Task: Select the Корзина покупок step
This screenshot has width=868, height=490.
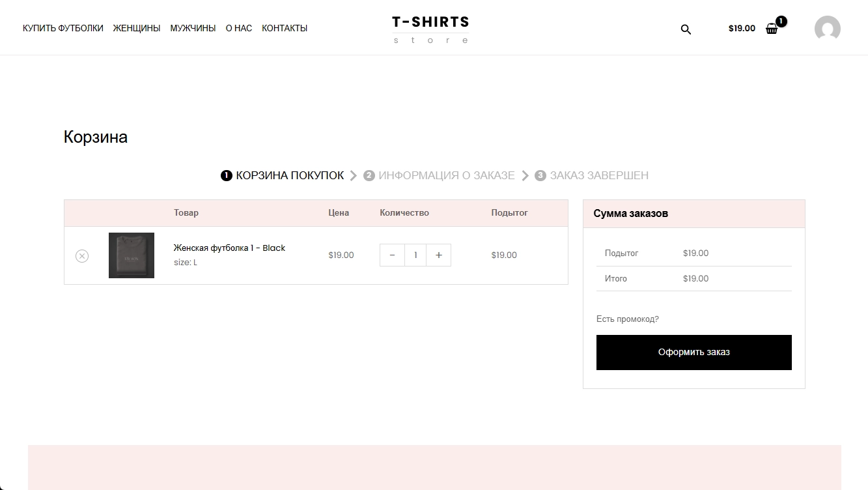Action: pyautogui.click(x=282, y=175)
